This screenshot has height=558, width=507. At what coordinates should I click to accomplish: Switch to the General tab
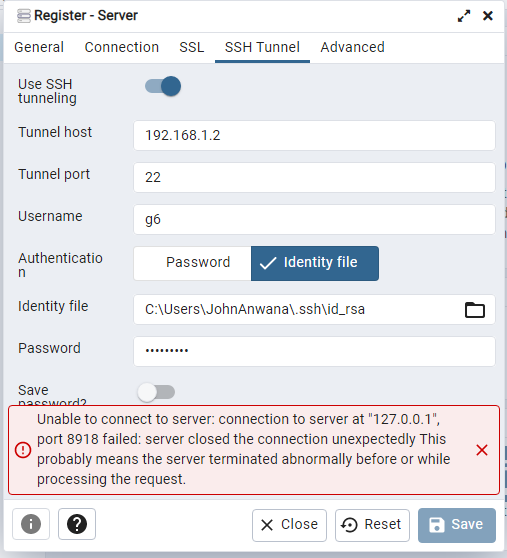[39, 47]
